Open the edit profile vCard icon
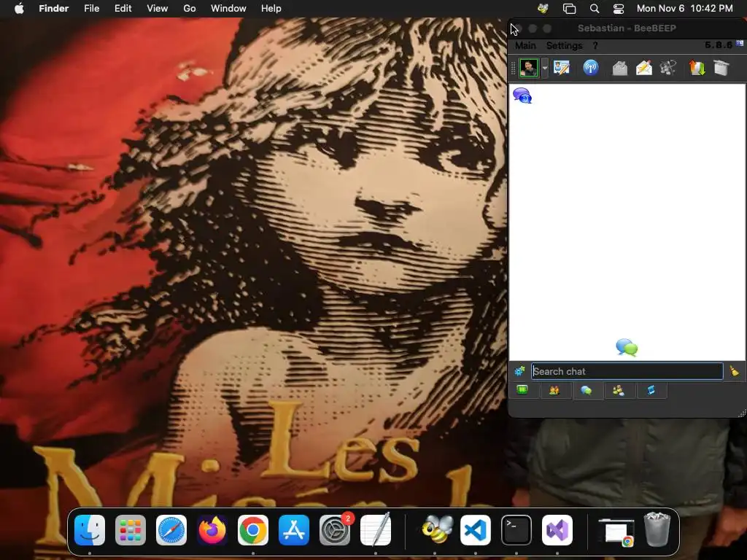Image resolution: width=747 pixels, height=560 pixels. point(562,68)
